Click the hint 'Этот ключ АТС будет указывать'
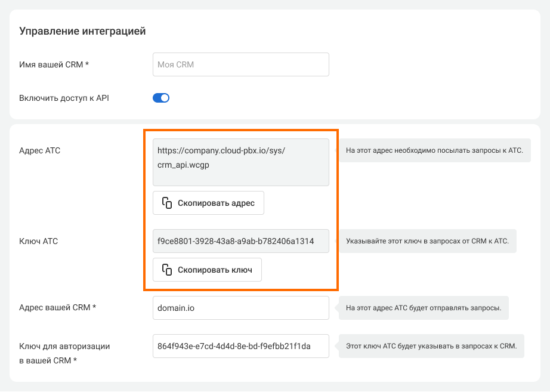Screen dimensions: 550x392 (x=431, y=346)
